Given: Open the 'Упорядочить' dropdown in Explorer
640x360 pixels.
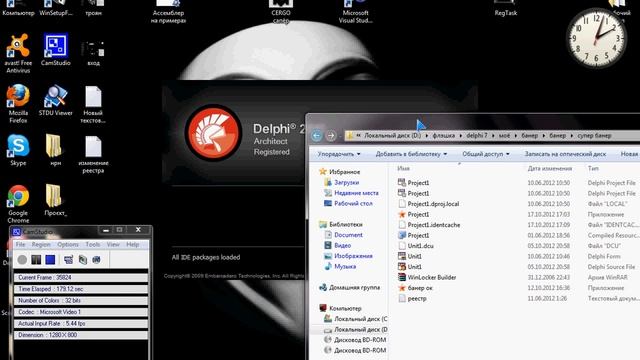Looking at the screenshot, I should click(x=339, y=154).
